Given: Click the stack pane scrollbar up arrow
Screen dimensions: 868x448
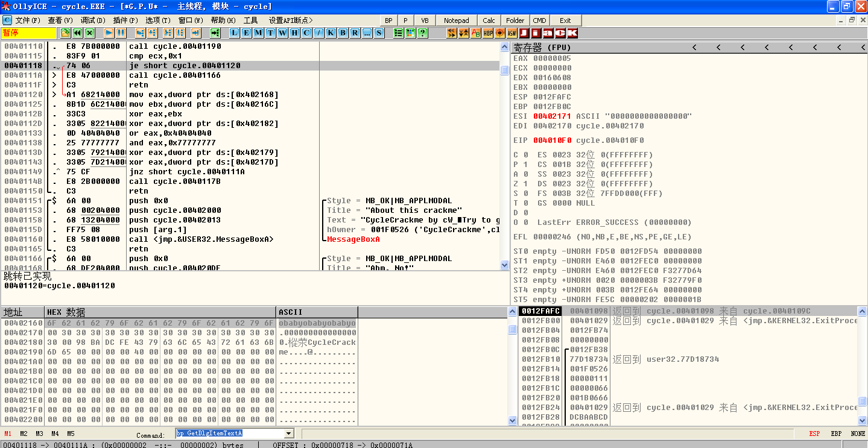Looking at the screenshot, I should click(x=862, y=311).
